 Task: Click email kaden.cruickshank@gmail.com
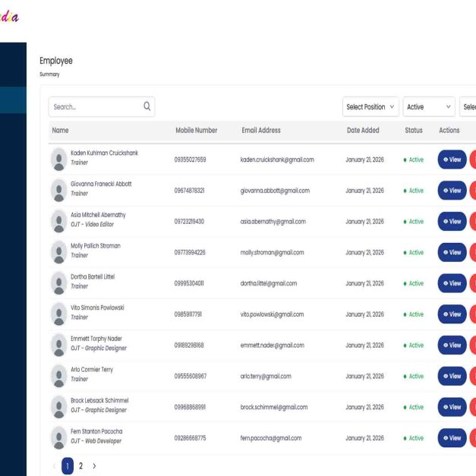click(x=277, y=159)
